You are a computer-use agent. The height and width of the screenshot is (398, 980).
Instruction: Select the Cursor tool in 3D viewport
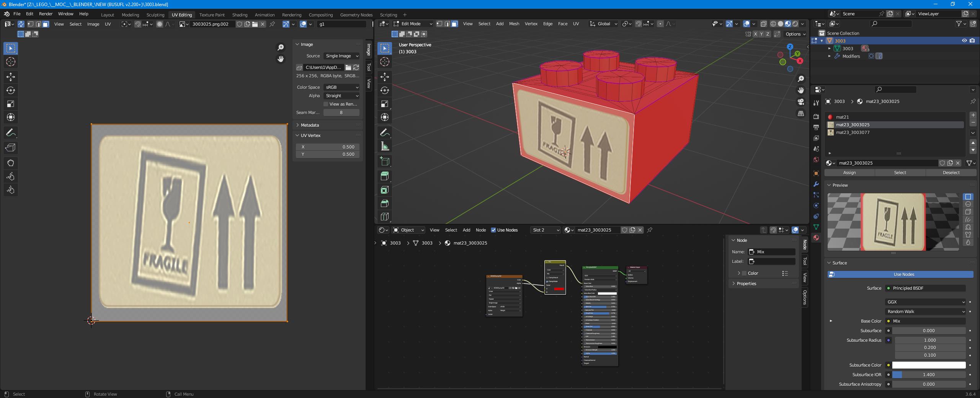(x=385, y=62)
